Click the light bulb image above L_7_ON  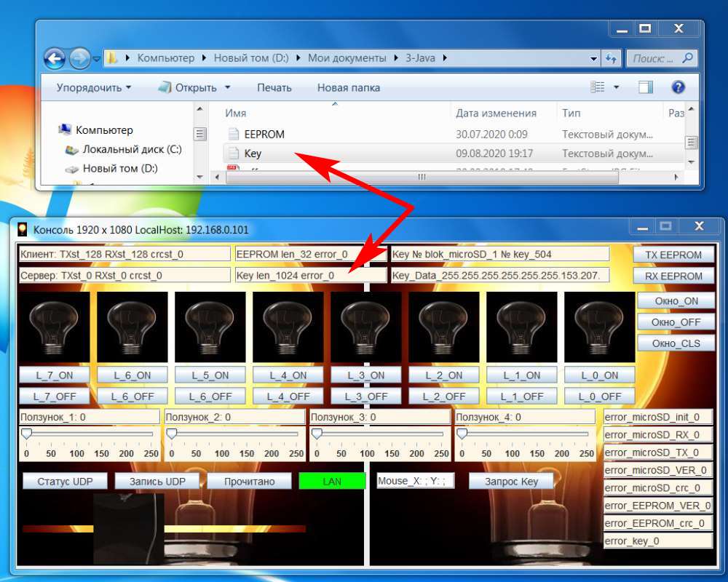click(x=55, y=327)
